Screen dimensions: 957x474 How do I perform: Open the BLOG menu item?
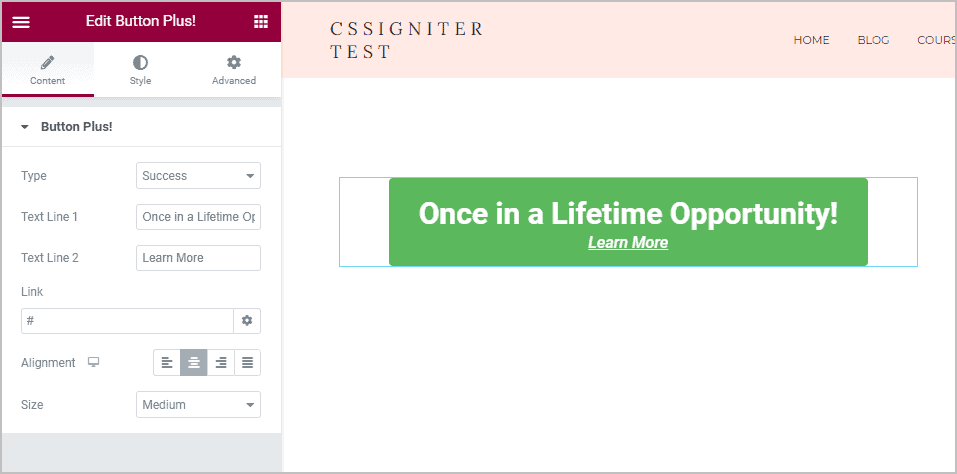[x=873, y=41]
